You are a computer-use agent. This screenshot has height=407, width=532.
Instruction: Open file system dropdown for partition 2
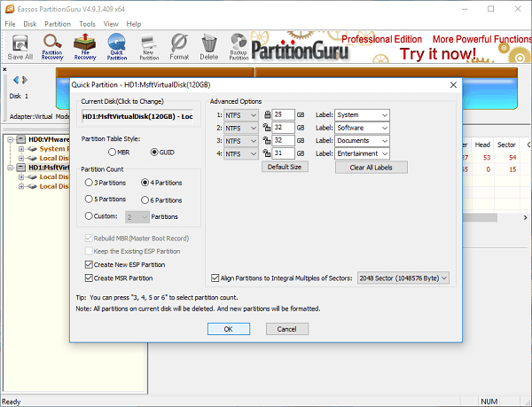[x=241, y=129]
